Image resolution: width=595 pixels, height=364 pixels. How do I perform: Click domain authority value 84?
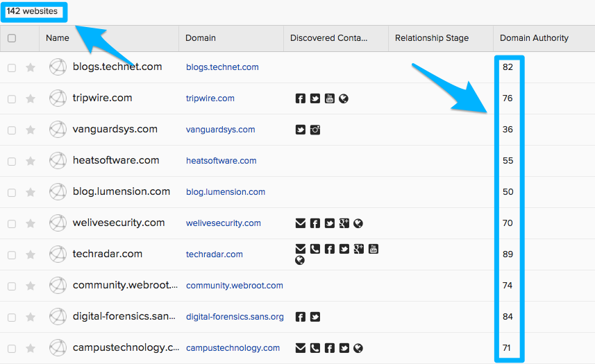pyautogui.click(x=508, y=317)
